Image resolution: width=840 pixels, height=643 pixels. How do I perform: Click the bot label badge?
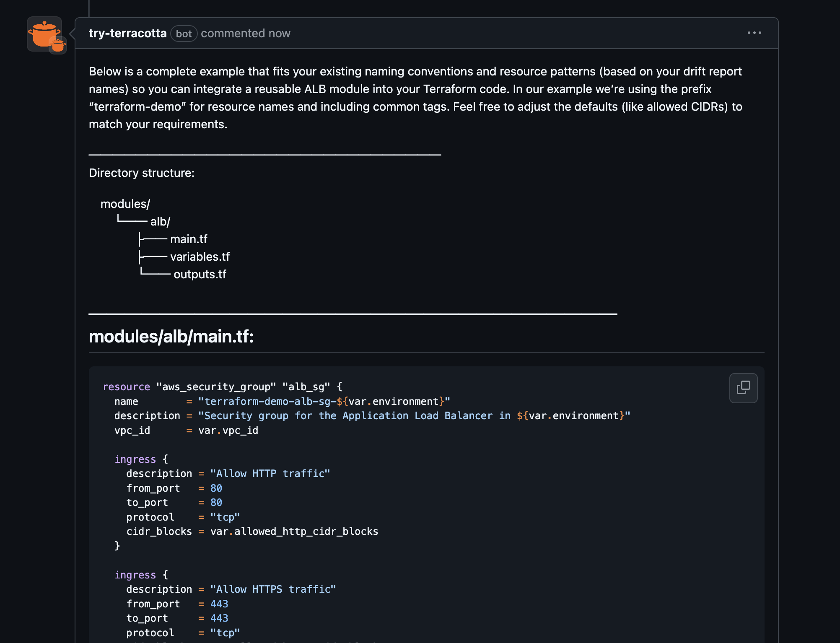(184, 34)
